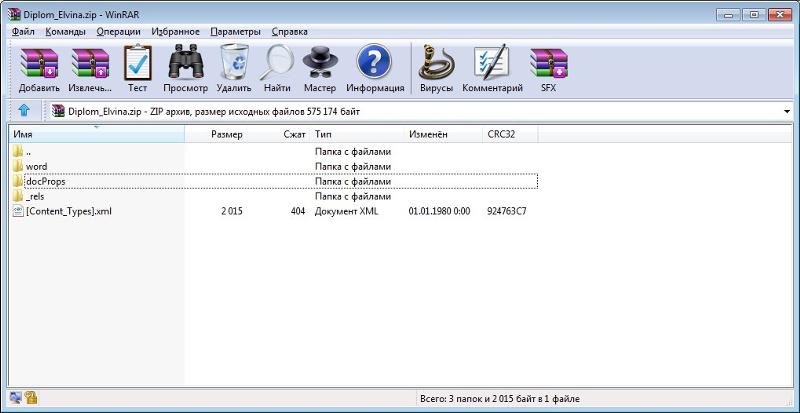Click the WinRAR title bar icon
This screenshot has width=800, height=413.
[x=14, y=14]
